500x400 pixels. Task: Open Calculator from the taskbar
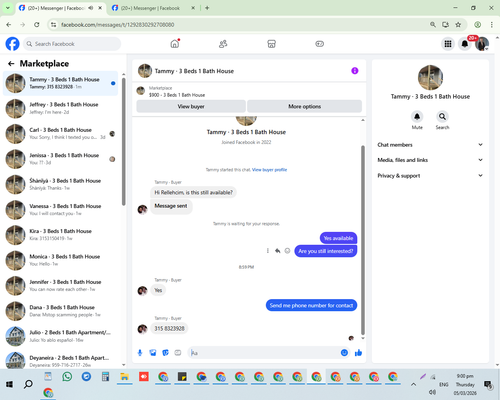[105, 377]
